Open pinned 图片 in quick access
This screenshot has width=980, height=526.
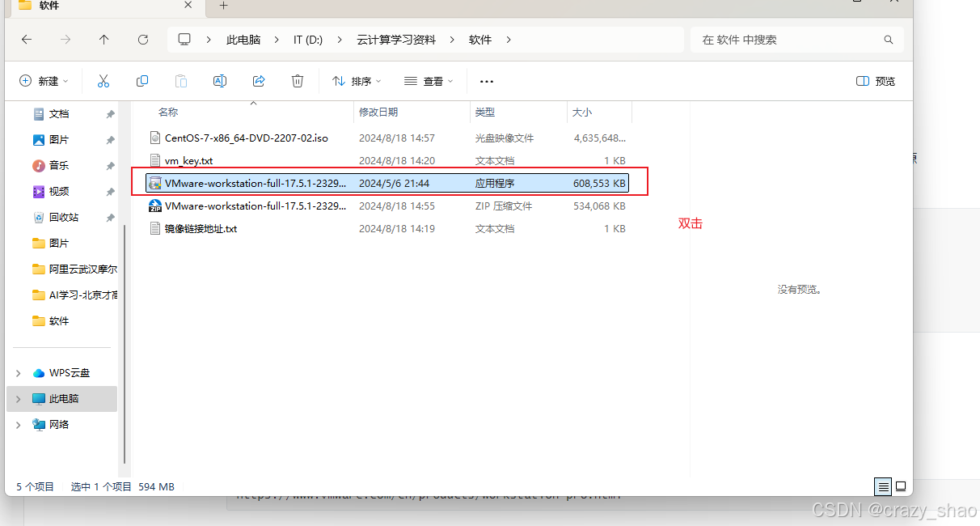coord(59,140)
